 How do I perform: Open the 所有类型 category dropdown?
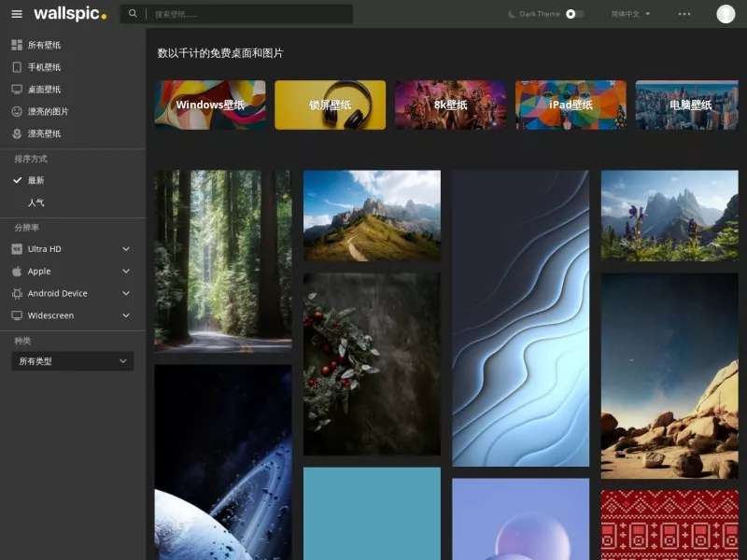(x=73, y=361)
